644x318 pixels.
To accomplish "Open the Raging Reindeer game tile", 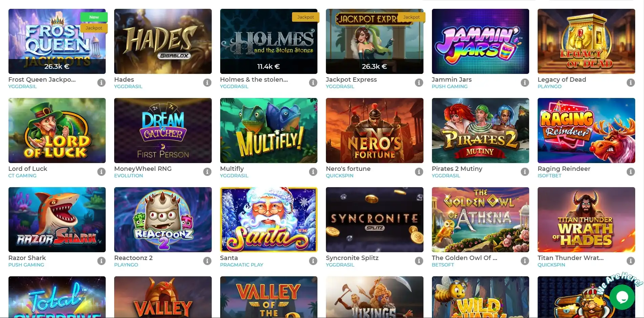I will pyautogui.click(x=586, y=131).
